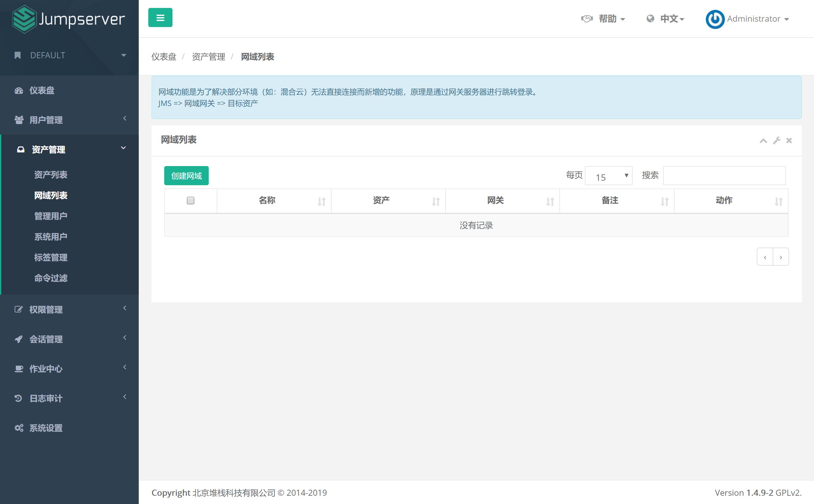Click the 没有记录 empty table row
The height and width of the screenshot is (504, 814).
coord(476,225)
